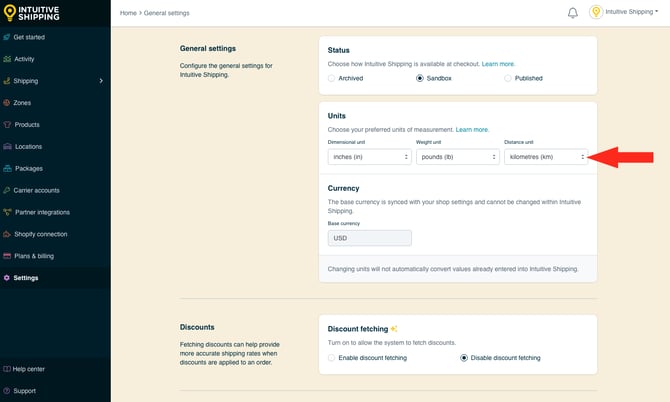This screenshot has width=670, height=402.
Task: Click the Help center icon
Action: click(7, 369)
